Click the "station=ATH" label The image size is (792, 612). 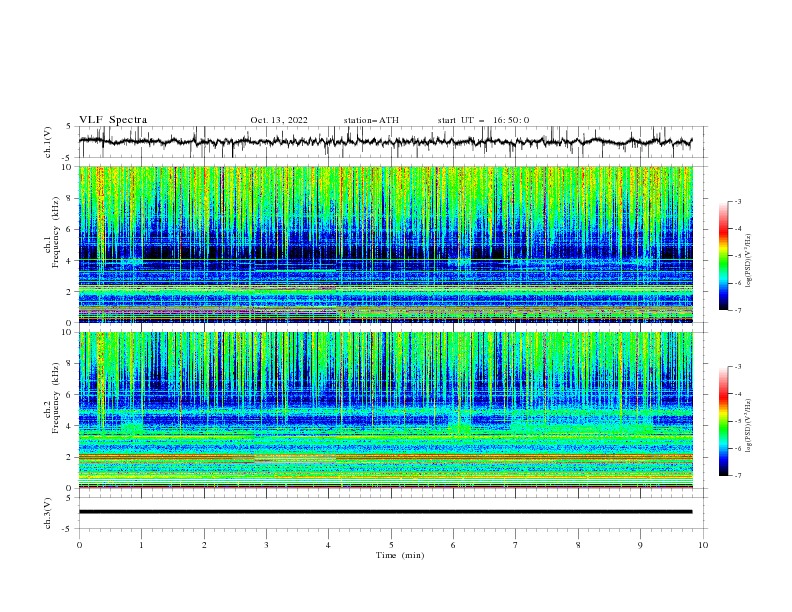(x=371, y=120)
